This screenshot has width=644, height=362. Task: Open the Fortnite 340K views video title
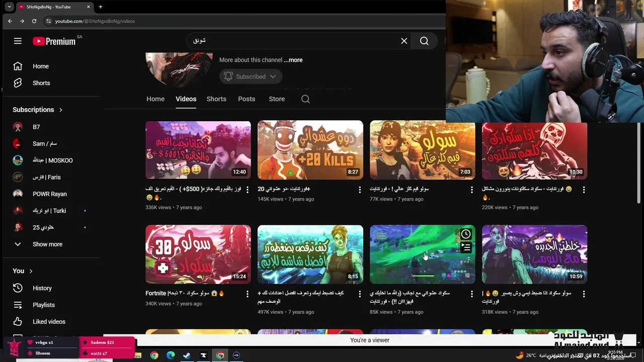(185, 293)
